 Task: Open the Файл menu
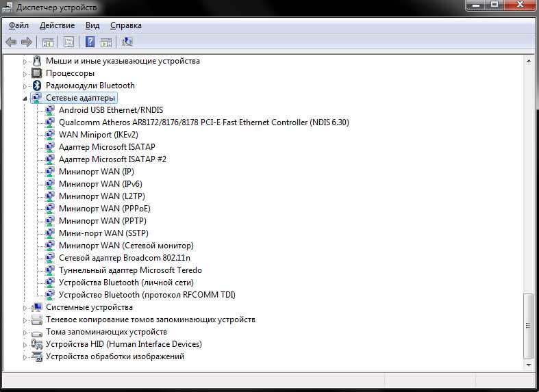pos(18,25)
